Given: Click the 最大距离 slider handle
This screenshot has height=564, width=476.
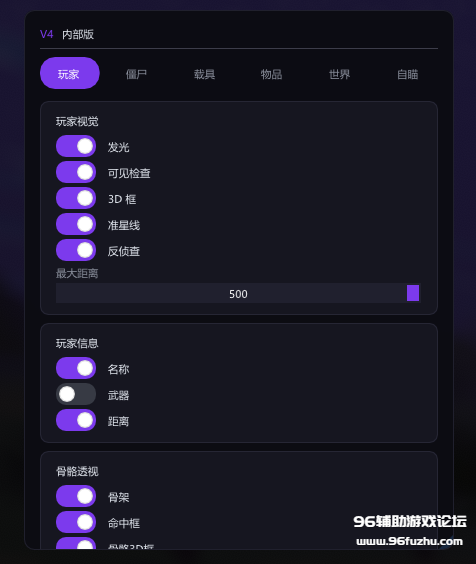Looking at the screenshot, I should point(413,293).
